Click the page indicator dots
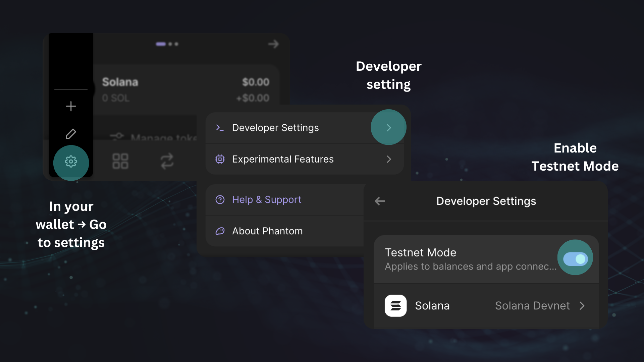This screenshot has height=362, width=644. coord(167,44)
